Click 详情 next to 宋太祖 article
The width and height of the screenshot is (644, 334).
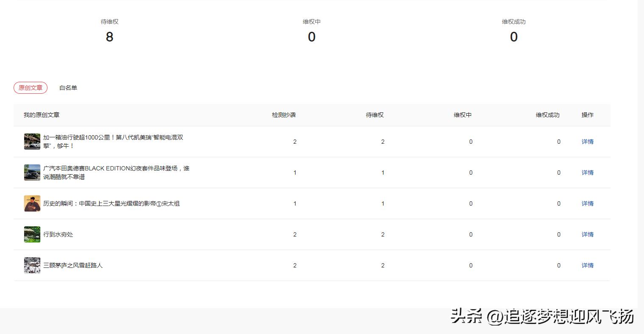587,203
